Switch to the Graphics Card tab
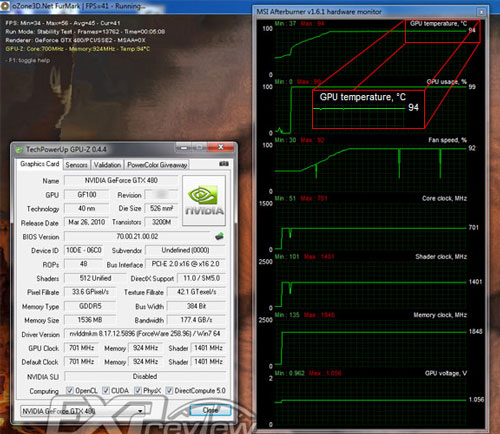Viewport: 500px width, 434px height. 40,164
